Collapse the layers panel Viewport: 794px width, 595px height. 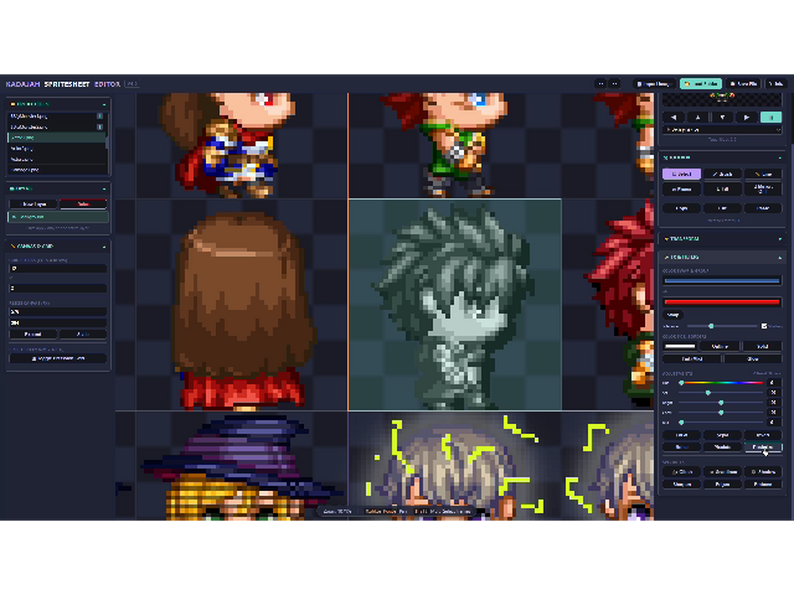[x=58, y=188]
